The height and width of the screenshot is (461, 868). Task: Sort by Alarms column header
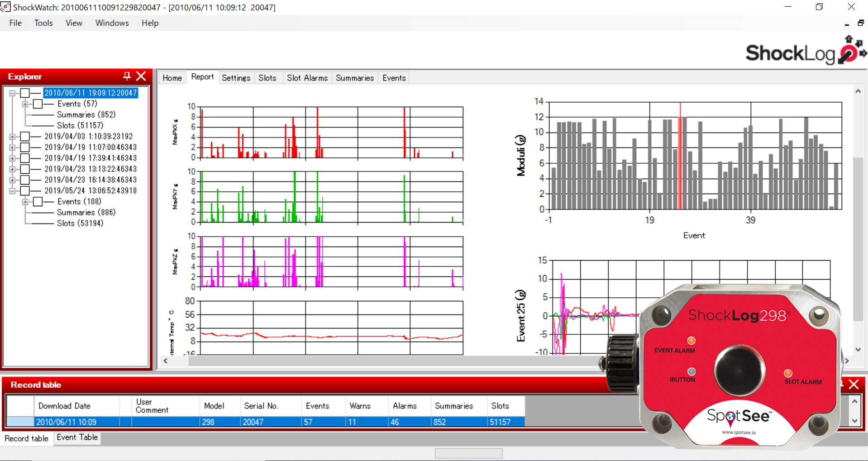tap(410, 406)
